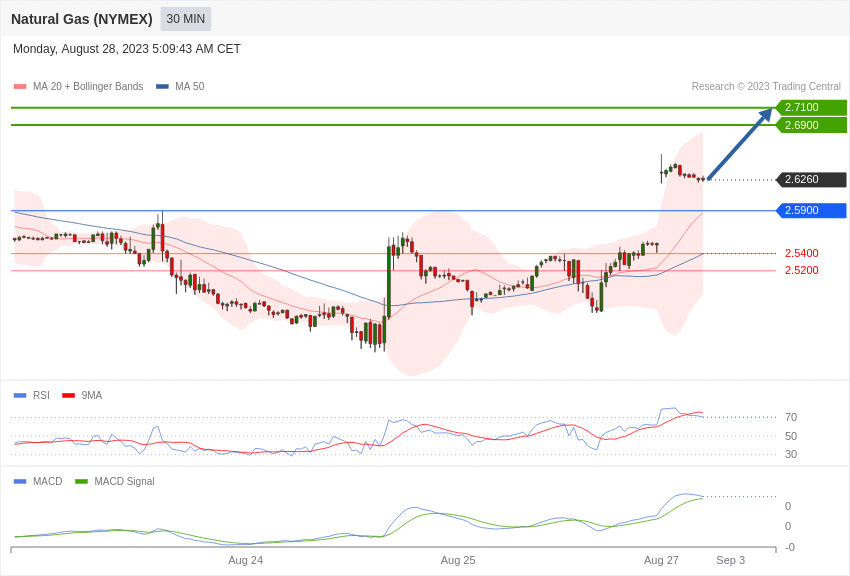
Task: Click the green MACD Signal legend swatch
Action: [x=81, y=481]
